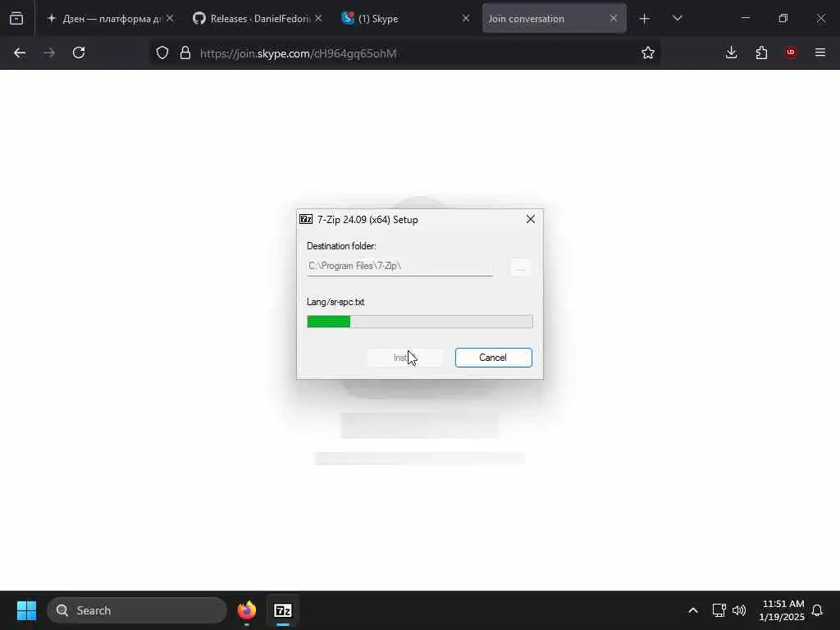Open Firefox View icon
Viewport: 840px width, 630px height.
pyautogui.click(x=16, y=18)
